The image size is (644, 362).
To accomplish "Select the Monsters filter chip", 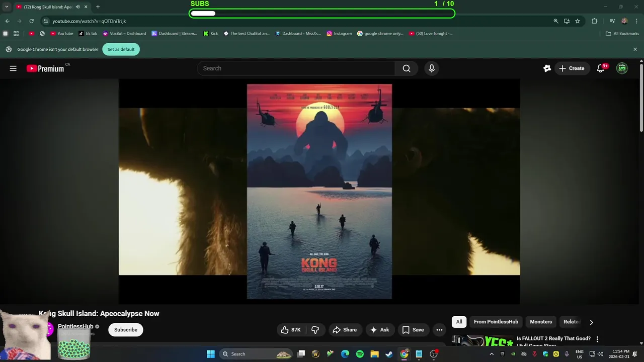I will (541, 322).
